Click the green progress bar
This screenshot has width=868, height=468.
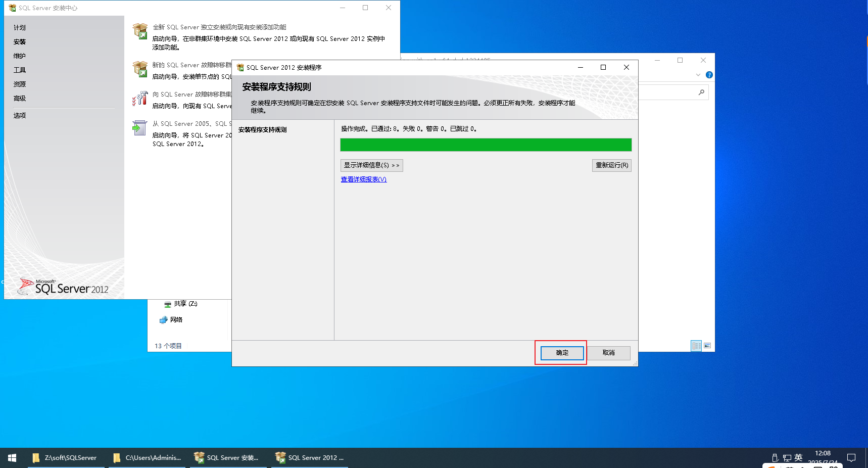tap(486, 145)
